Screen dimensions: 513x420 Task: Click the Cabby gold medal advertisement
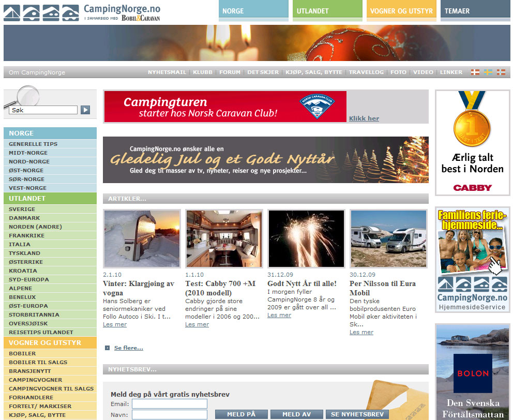coord(472,143)
